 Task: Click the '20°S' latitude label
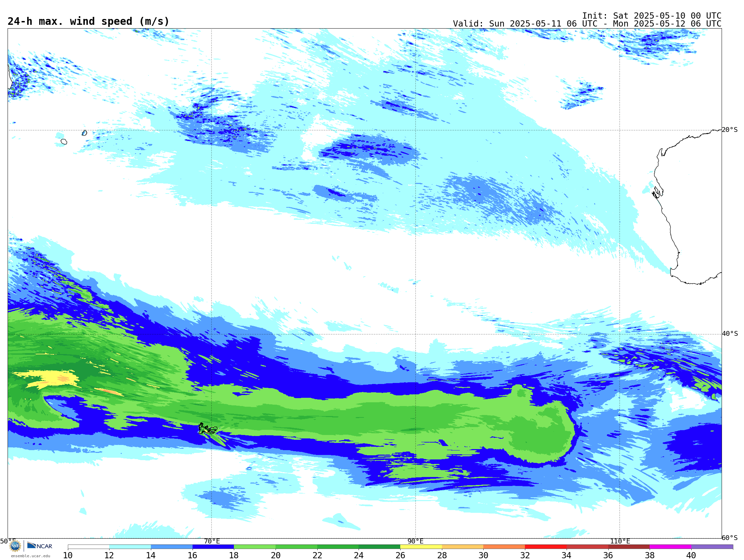click(x=730, y=130)
